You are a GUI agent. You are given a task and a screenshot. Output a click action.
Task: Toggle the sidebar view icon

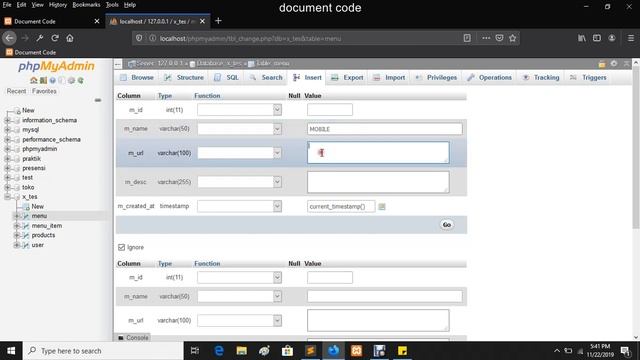point(597,38)
